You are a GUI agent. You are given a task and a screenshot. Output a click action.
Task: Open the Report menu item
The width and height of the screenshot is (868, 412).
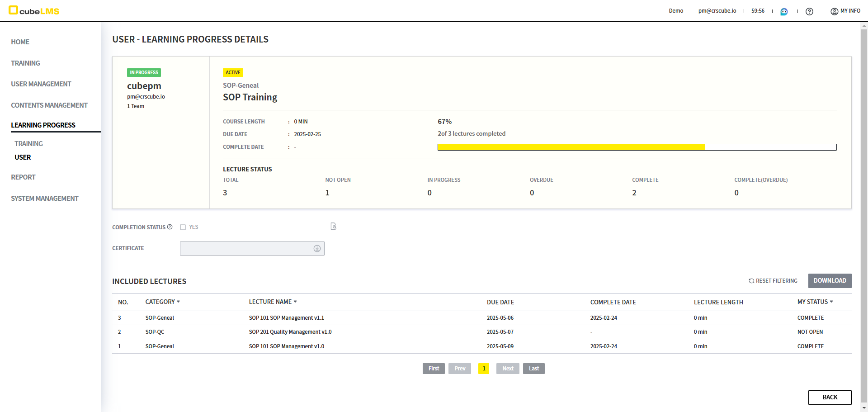23,177
